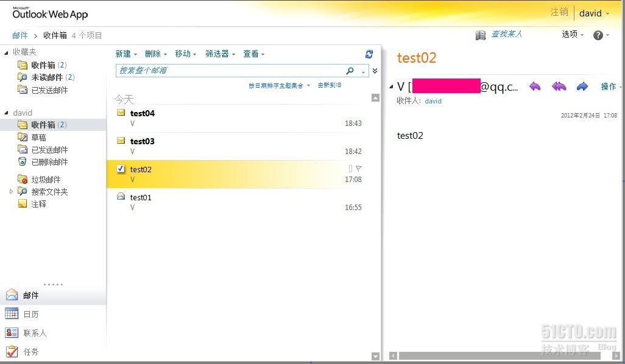
Task: Click the category box on test02 row
Action: coord(350,169)
